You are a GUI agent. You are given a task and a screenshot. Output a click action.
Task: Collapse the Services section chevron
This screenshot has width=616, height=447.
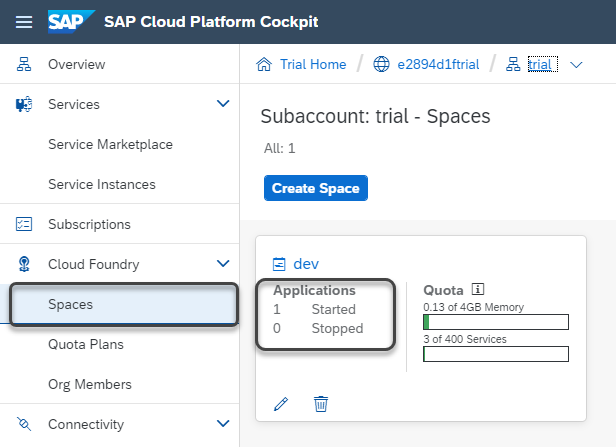click(x=223, y=104)
